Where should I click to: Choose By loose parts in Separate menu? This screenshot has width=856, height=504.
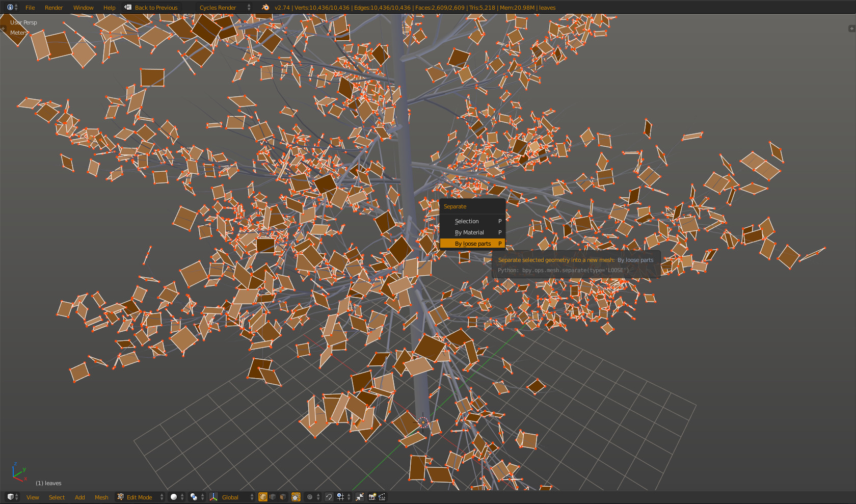[x=472, y=244]
